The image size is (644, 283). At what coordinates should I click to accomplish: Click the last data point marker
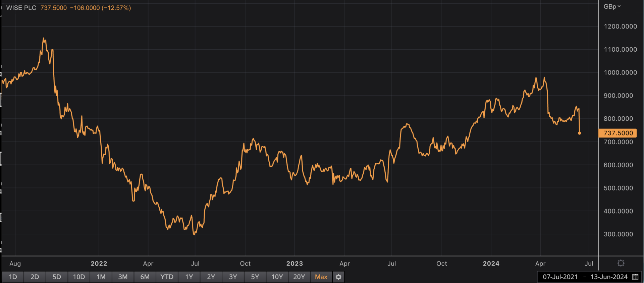(x=579, y=133)
